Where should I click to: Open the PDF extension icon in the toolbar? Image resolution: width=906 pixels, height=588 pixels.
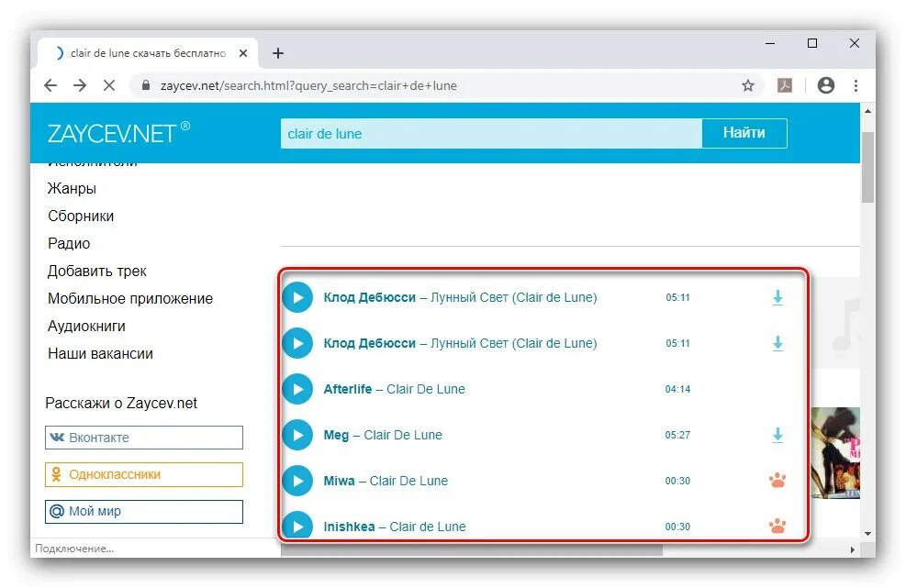(785, 85)
